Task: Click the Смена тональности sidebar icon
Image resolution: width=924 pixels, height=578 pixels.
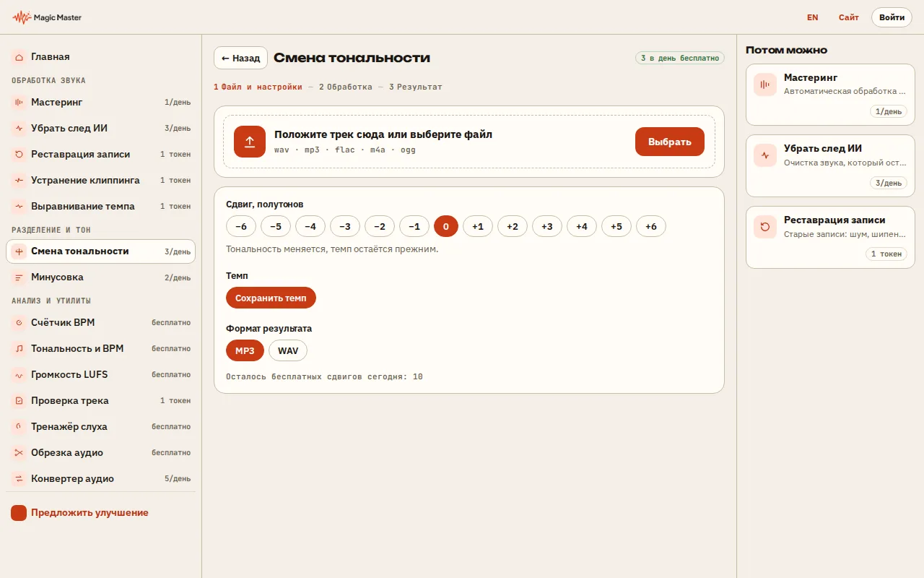Action: (19, 251)
